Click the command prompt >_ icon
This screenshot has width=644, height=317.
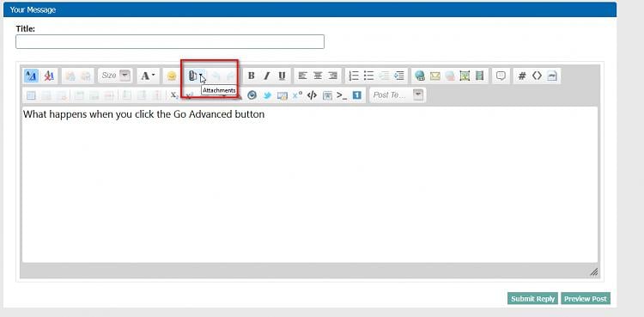(342, 95)
